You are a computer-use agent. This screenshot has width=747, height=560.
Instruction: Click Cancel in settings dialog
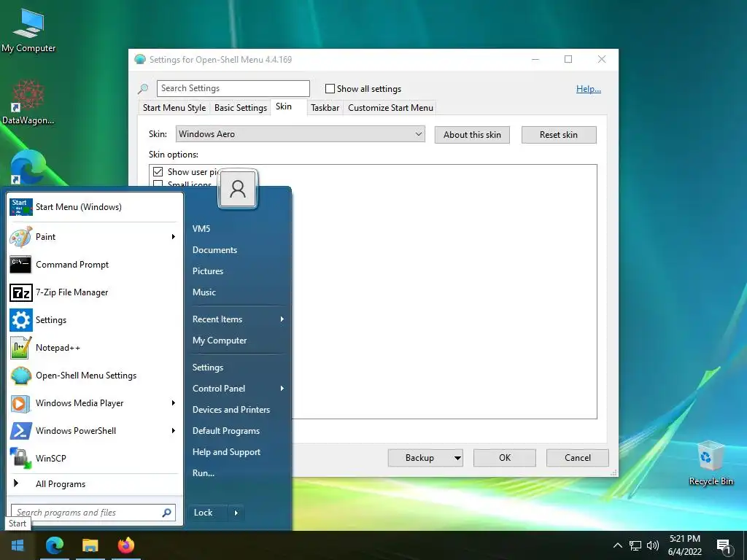(578, 458)
